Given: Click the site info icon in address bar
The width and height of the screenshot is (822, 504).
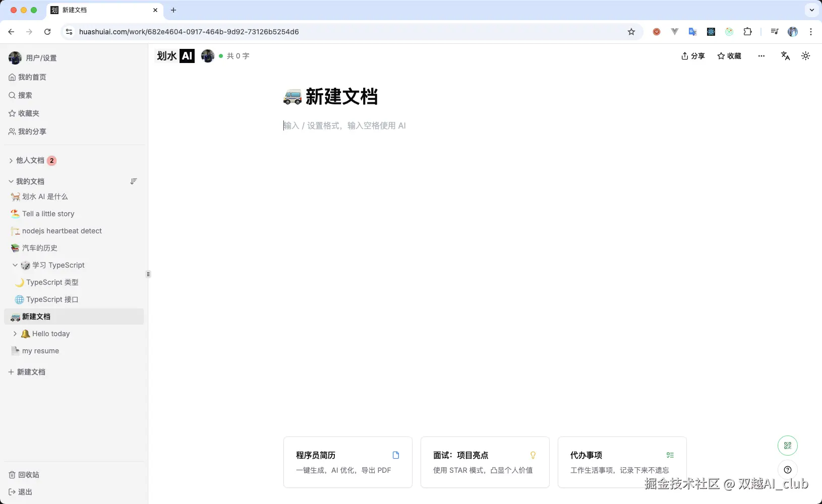Looking at the screenshot, I should tap(69, 32).
